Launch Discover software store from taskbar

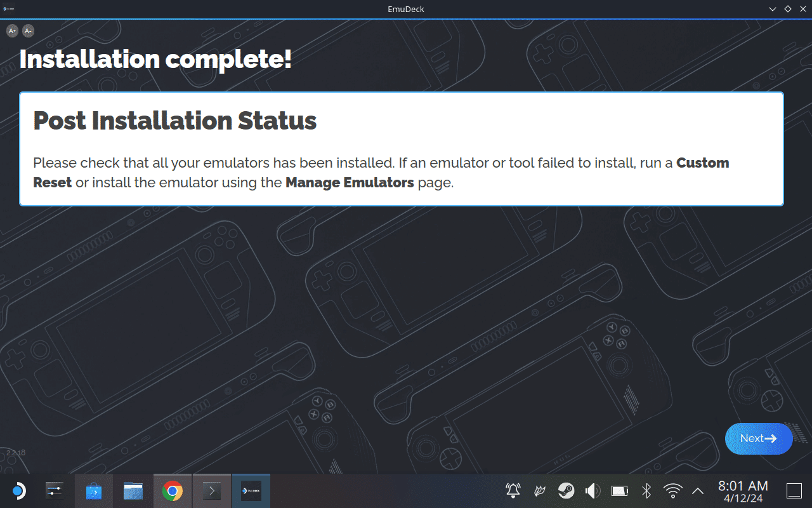coord(94,491)
